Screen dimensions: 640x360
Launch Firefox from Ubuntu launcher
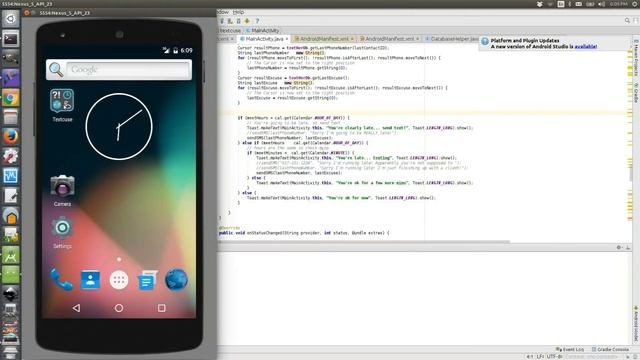pos(11,137)
